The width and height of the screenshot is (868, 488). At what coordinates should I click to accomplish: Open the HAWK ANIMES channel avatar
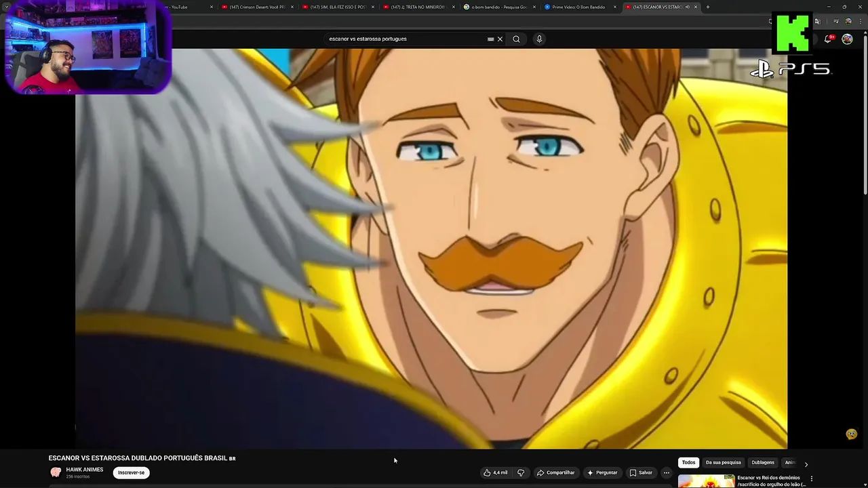(56, 472)
